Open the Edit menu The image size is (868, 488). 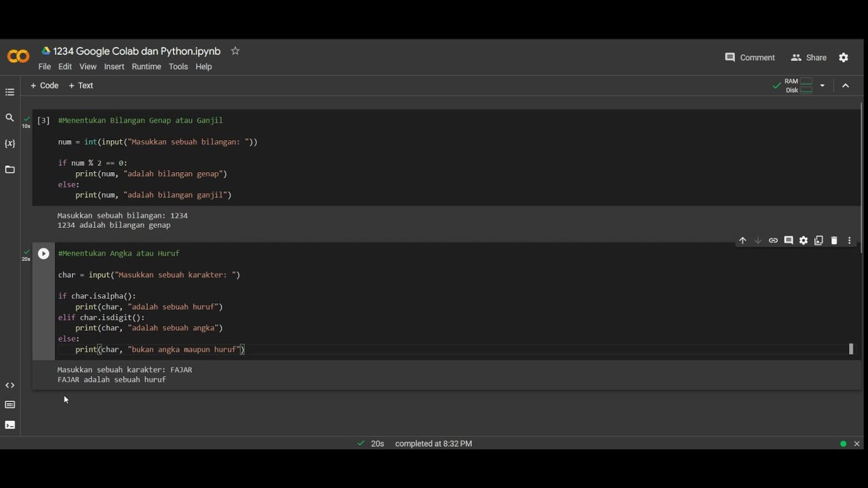[x=65, y=66]
